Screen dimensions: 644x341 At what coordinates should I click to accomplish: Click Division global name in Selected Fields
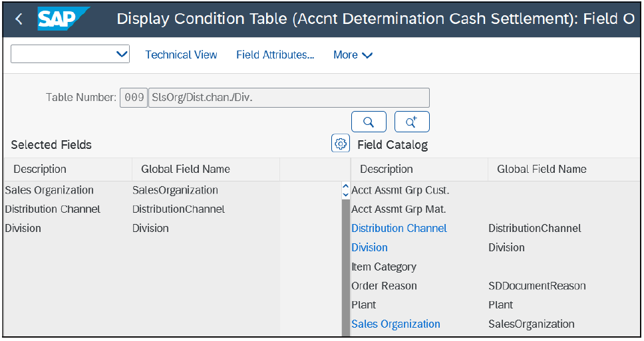coord(150,228)
